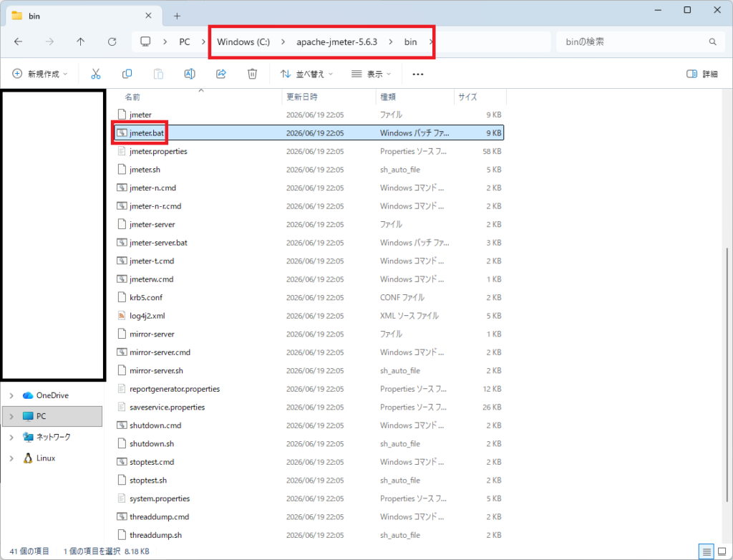The image size is (733, 560).
Task: Click apache-jmeter-5.6.3 in address path
Action: click(336, 42)
